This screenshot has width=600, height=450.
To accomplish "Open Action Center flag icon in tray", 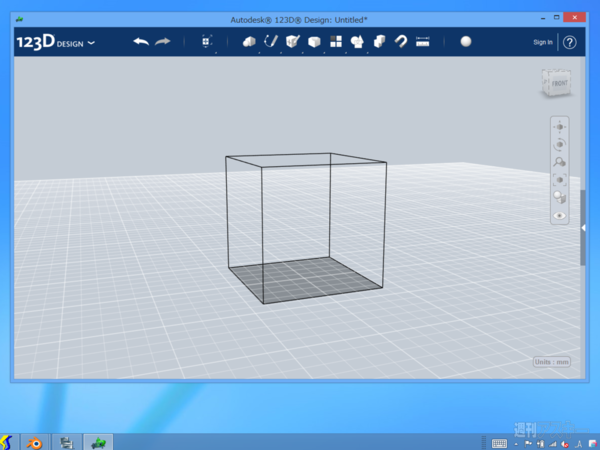I will coord(528,444).
